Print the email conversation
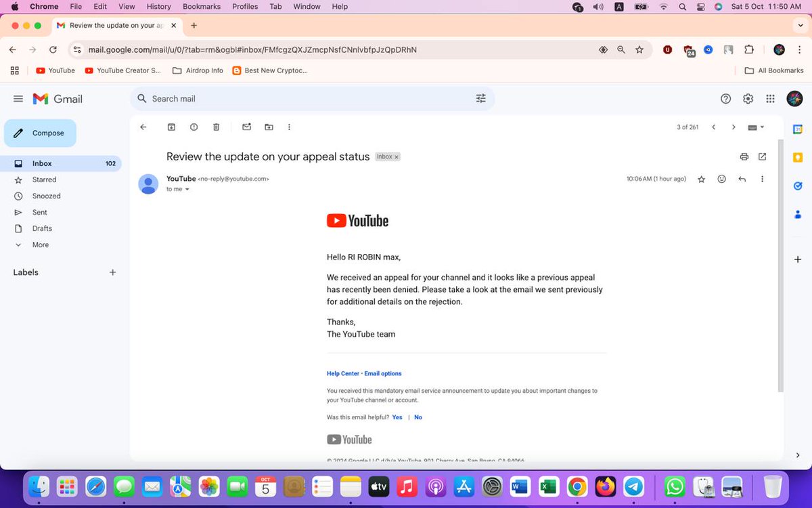 [744, 156]
